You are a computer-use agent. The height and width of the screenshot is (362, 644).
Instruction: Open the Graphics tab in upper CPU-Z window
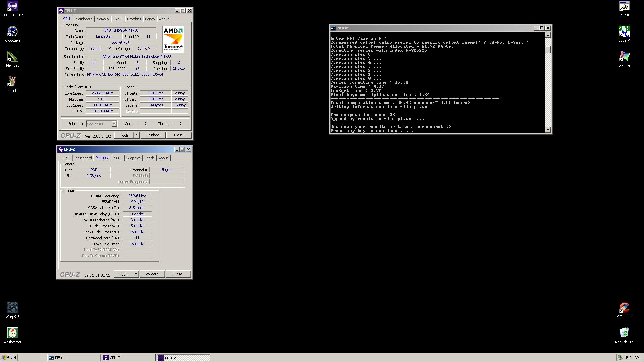[x=134, y=19]
